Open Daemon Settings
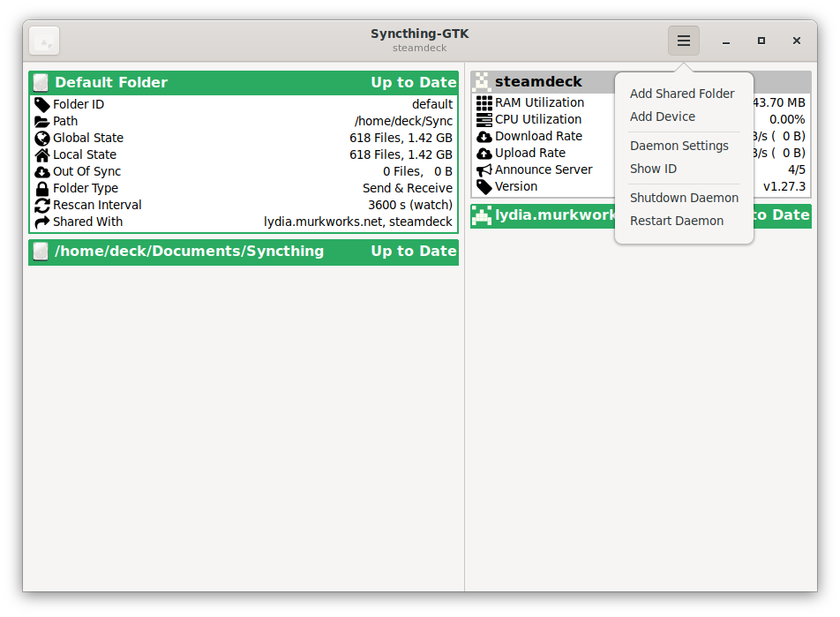Viewport: 840px width, 617px height. [679, 146]
